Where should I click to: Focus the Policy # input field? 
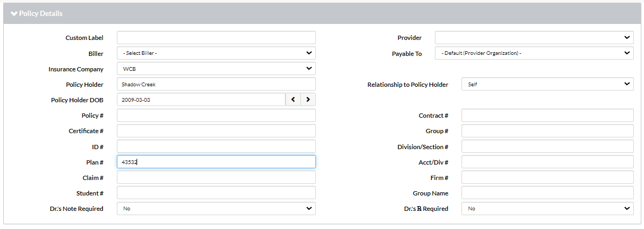[216, 116]
